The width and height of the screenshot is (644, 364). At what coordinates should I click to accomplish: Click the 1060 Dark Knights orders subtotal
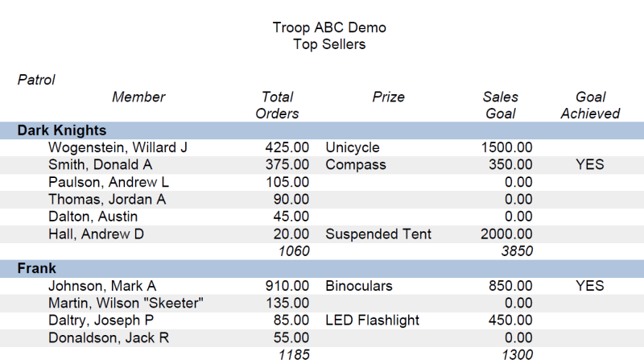(294, 251)
